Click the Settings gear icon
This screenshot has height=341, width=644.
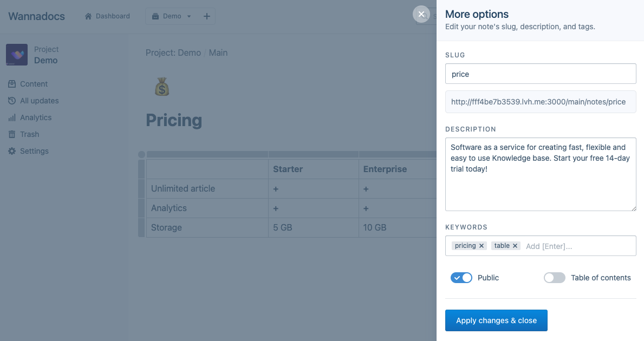12,151
